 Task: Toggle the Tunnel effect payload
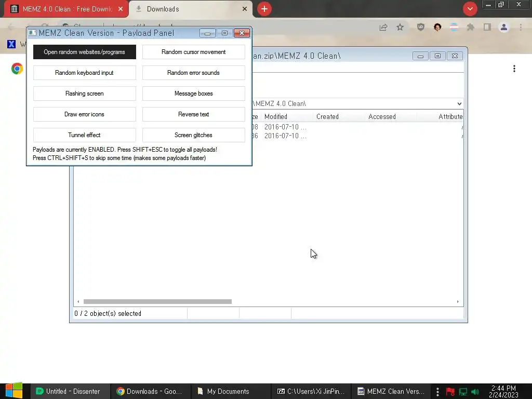(85, 135)
